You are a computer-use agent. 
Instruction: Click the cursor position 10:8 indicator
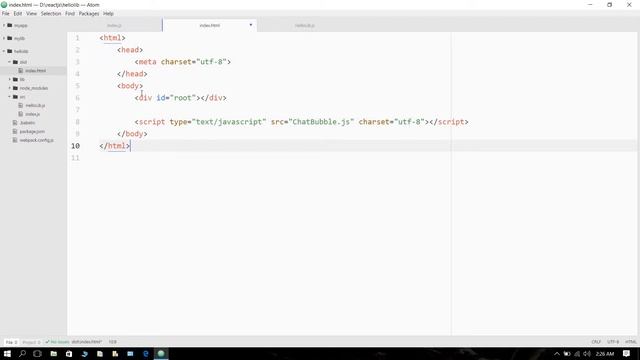[113, 342]
